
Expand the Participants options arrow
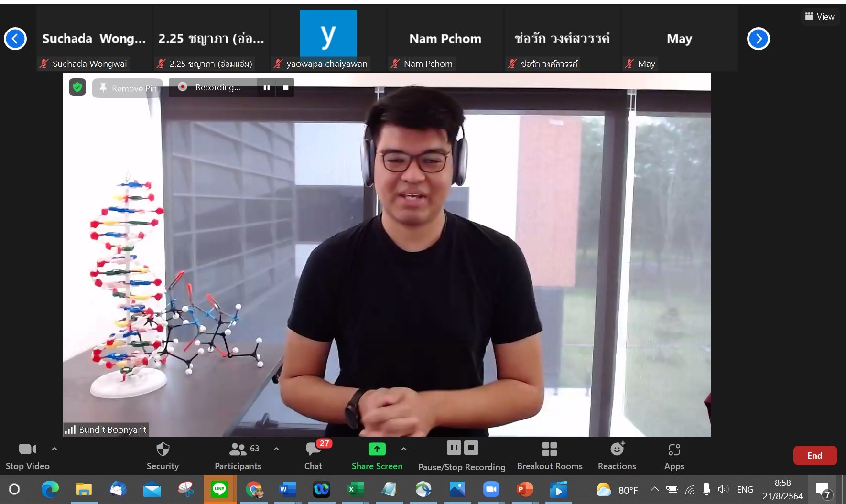point(276,449)
